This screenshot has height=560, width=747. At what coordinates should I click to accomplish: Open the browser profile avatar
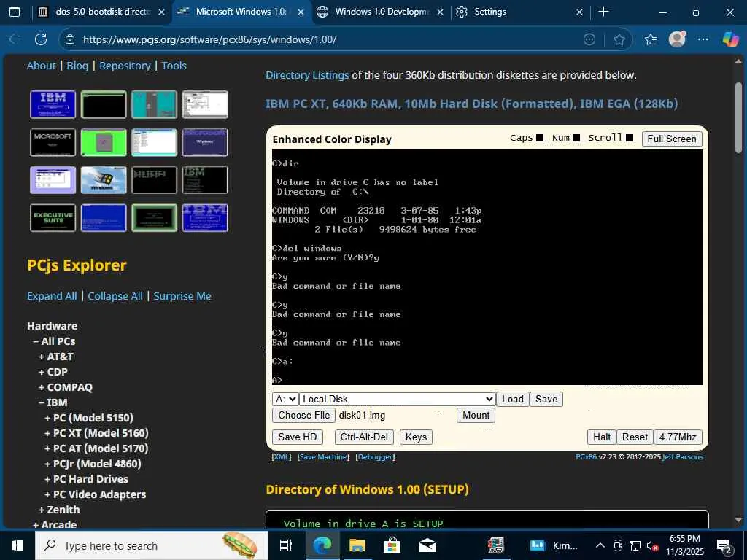(677, 39)
